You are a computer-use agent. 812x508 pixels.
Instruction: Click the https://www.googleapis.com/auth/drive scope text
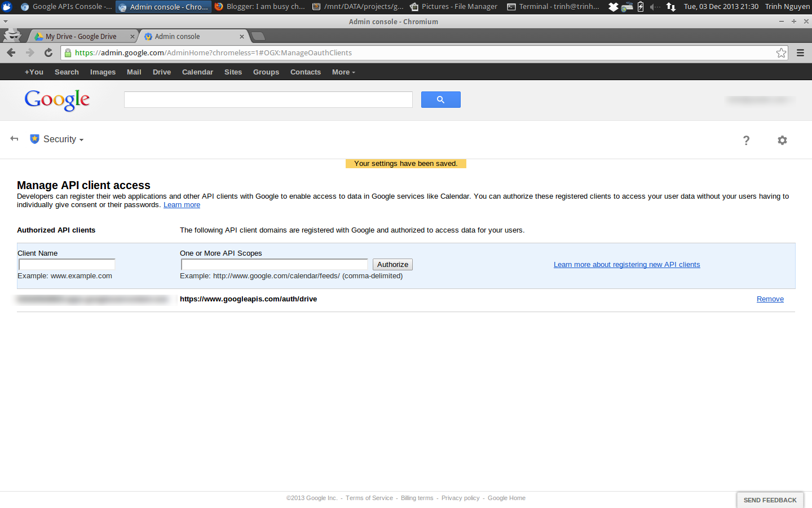(248, 299)
